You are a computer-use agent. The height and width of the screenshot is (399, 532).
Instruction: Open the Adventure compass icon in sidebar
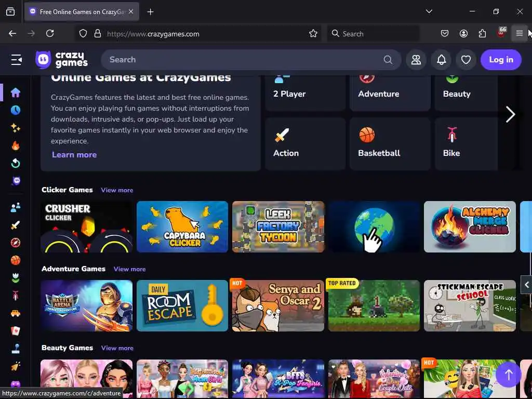(x=16, y=243)
